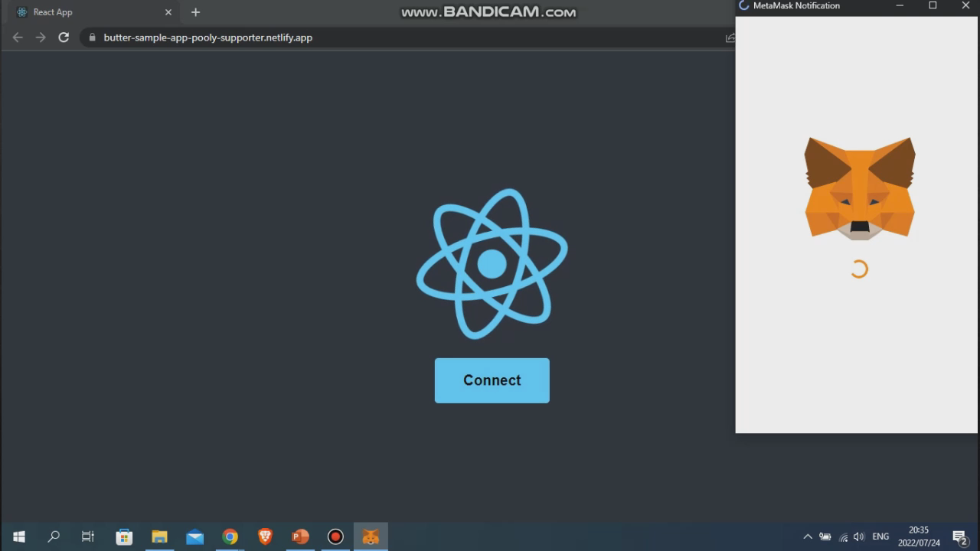980x551 pixels.
Task: Open the Windows Start menu
Action: coord(18,536)
